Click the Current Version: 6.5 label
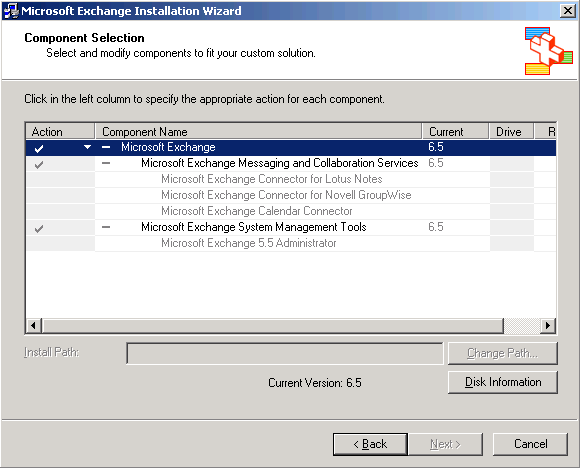This screenshot has height=468, width=580. pyautogui.click(x=315, y=383)
